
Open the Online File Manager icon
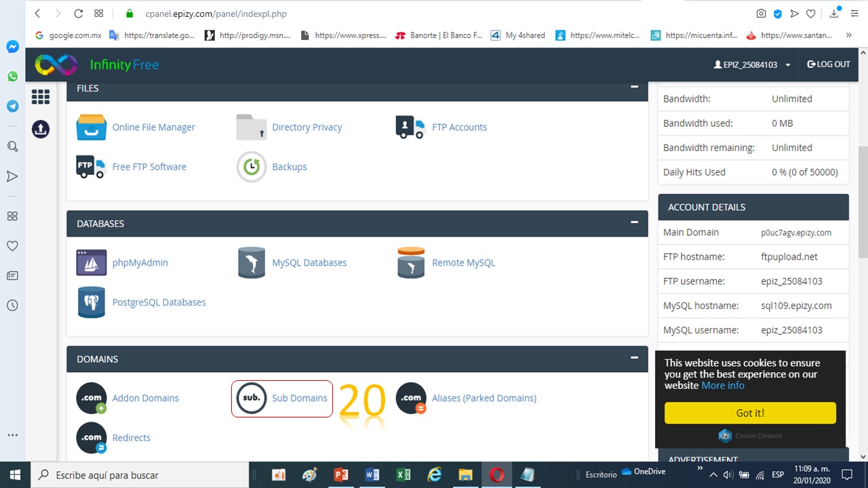click(x=91, y=127)
